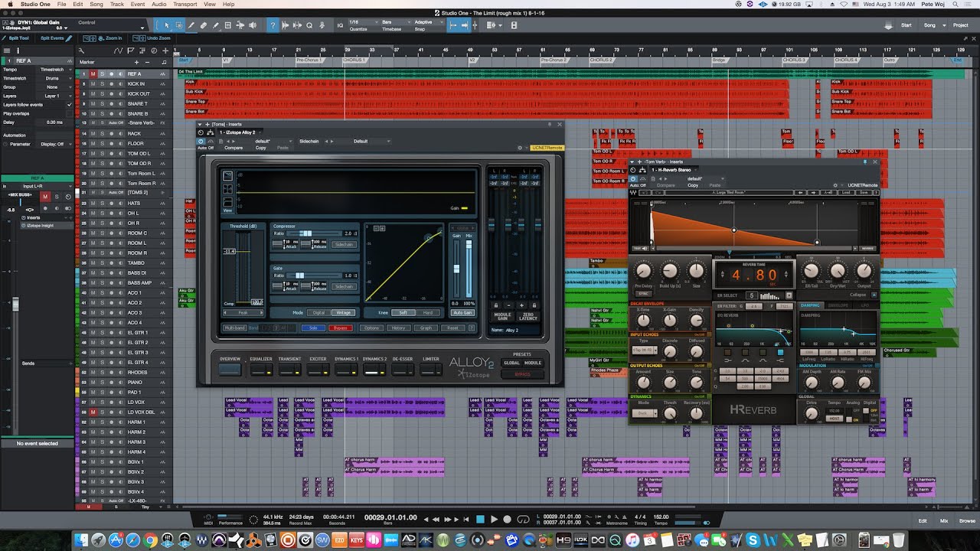Screen dimensions: 980x551
Task: Click the question mark help icon
Action: (273, 25)
